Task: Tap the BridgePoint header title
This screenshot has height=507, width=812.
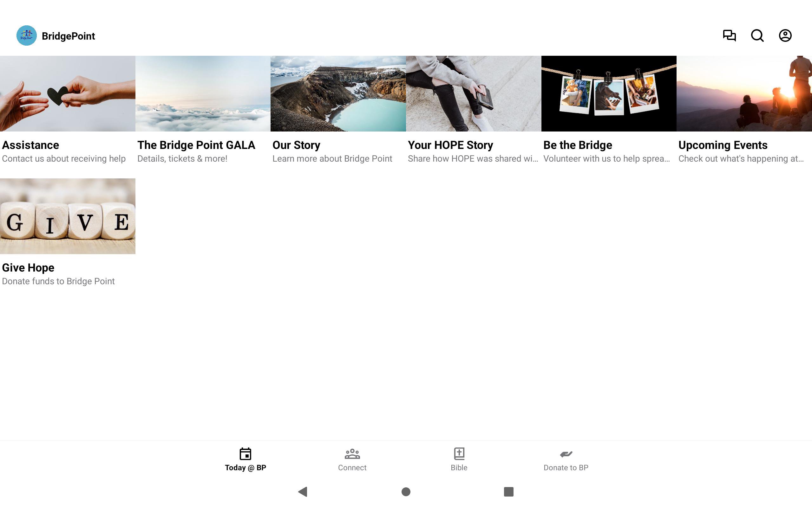Action: (68, 36)
